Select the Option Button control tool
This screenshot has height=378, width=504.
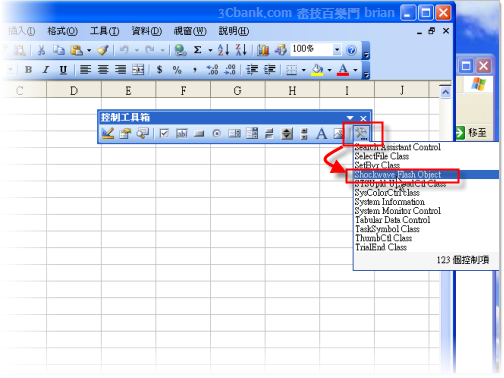pos(217,134)
